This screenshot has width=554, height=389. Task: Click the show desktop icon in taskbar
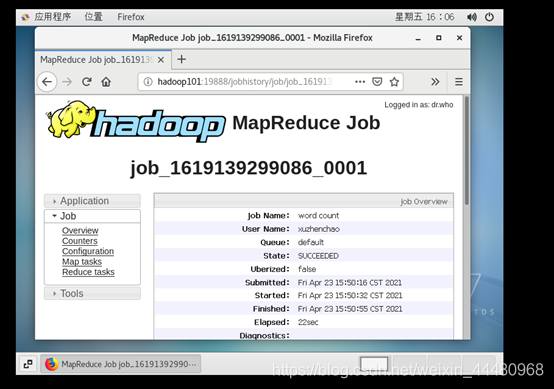[28, 364]
